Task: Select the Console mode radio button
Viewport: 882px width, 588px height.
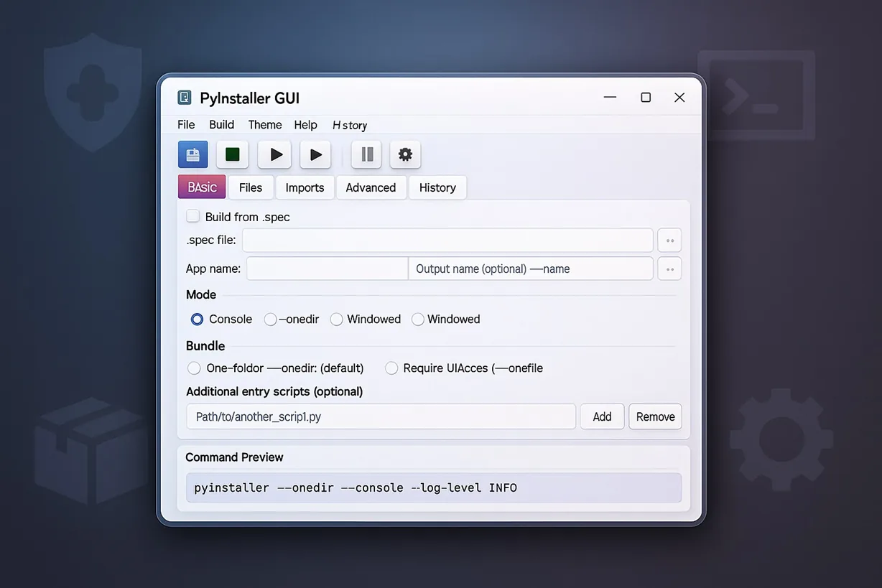Action: coord(197,319)
